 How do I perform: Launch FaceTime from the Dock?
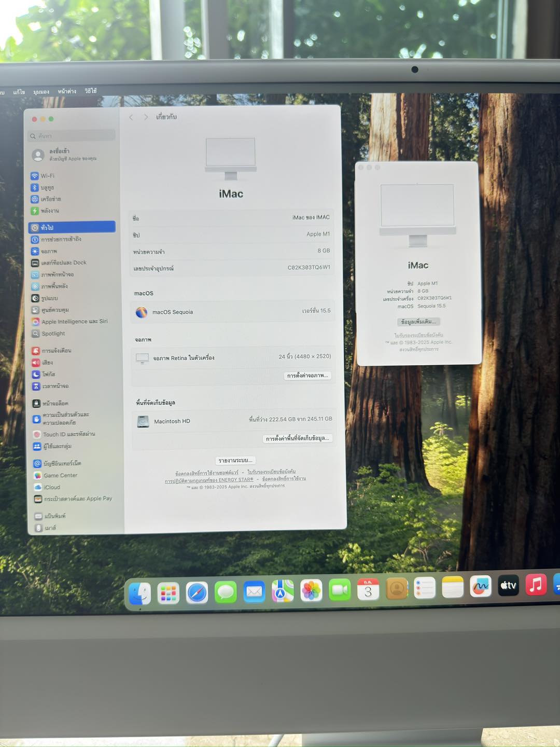[340, 590]
